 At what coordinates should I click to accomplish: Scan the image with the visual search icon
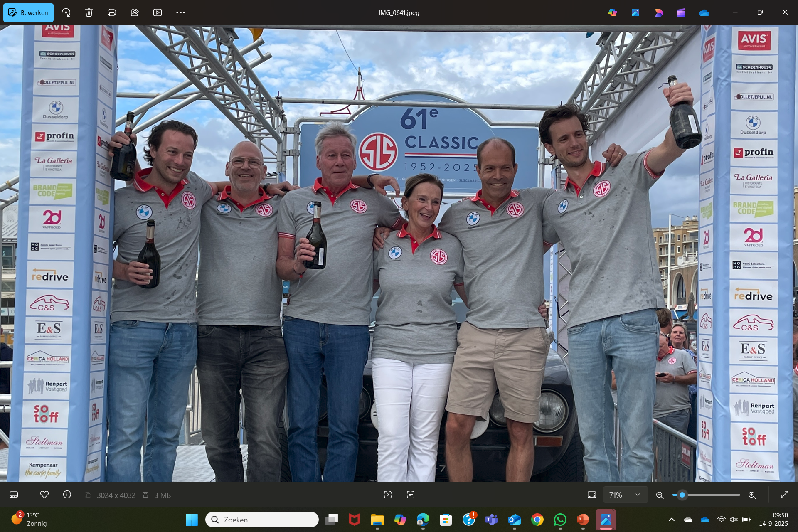click(387, 495)
